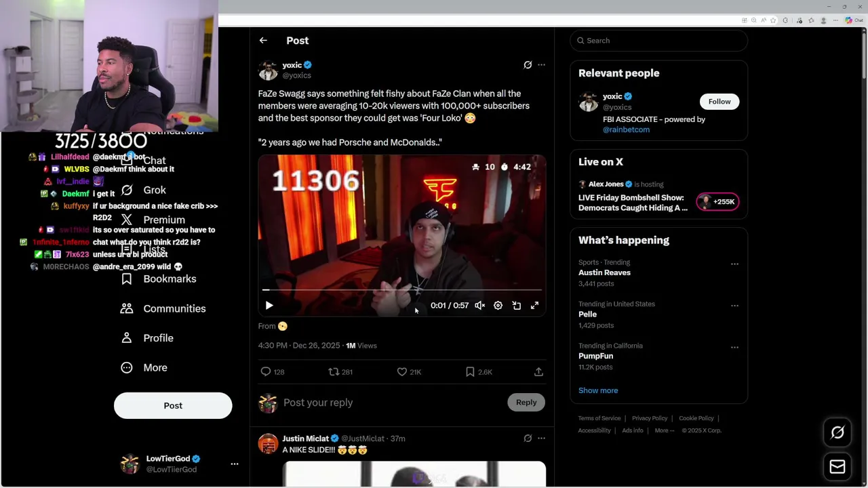Expand the More footer menu
This screenshot has height=488, width=868.
[x=665, y=430]
